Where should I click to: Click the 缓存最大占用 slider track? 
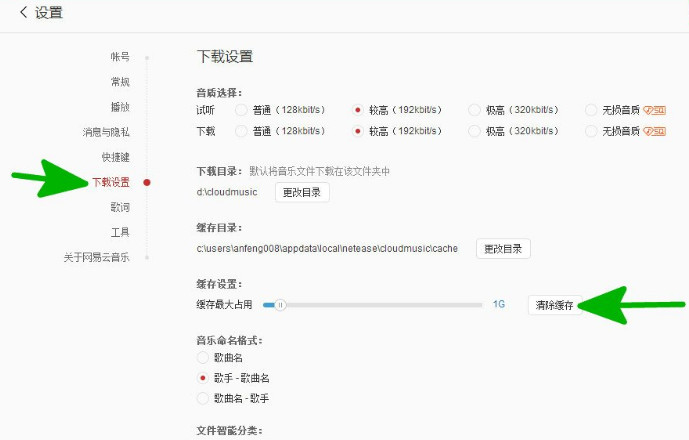click(x=372, y=305)
